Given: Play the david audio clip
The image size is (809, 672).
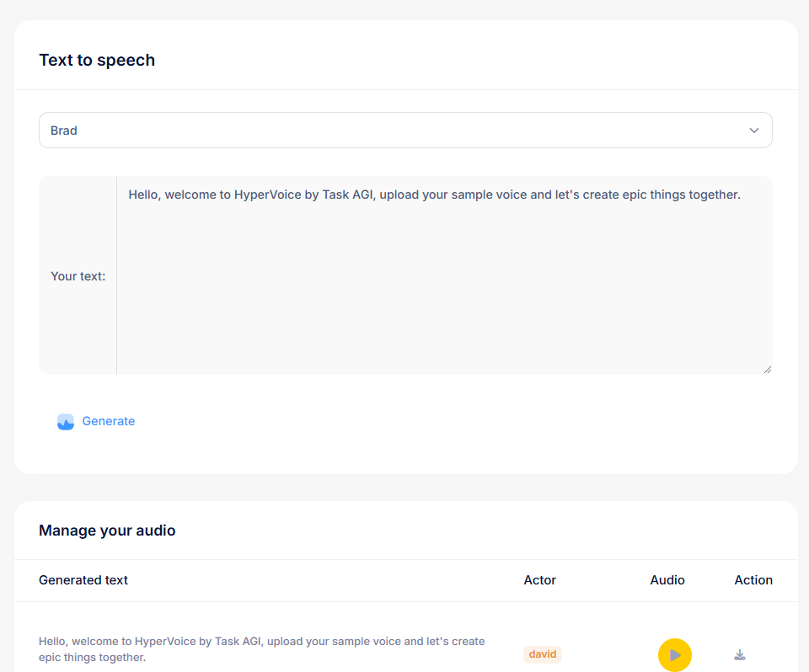Looking at the screenshot, I should (674, 654).
